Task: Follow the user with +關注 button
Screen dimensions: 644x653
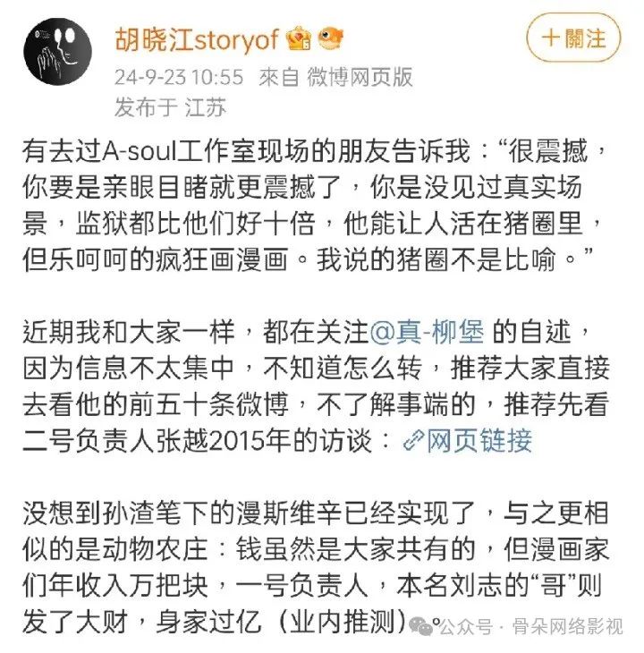Action: [x=573, y=38]
